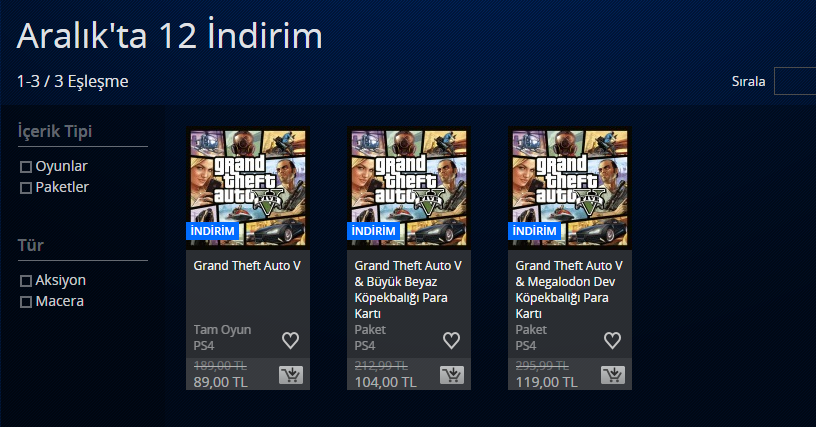Click first Grand Theft Auto V cover image

pos(248,188)
